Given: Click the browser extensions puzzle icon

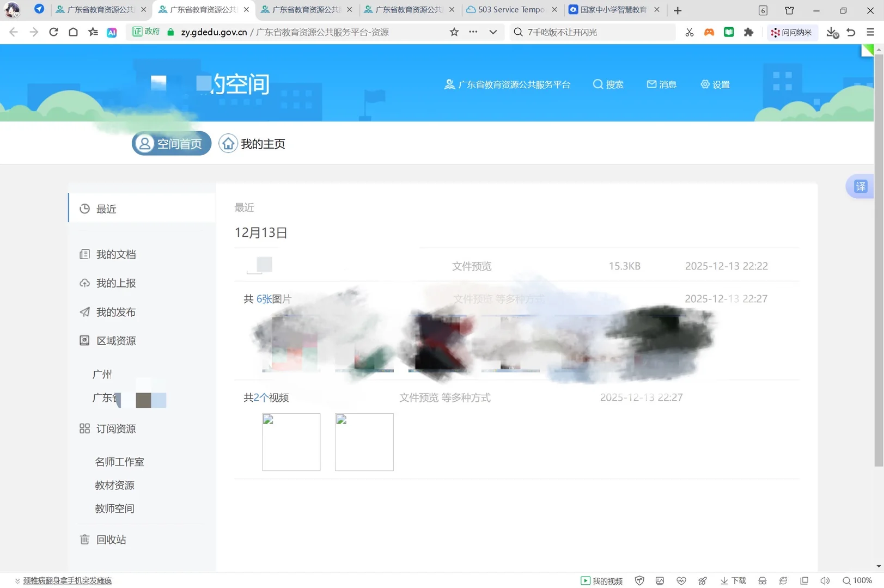Looking at the screenshot, I should 748,32.
